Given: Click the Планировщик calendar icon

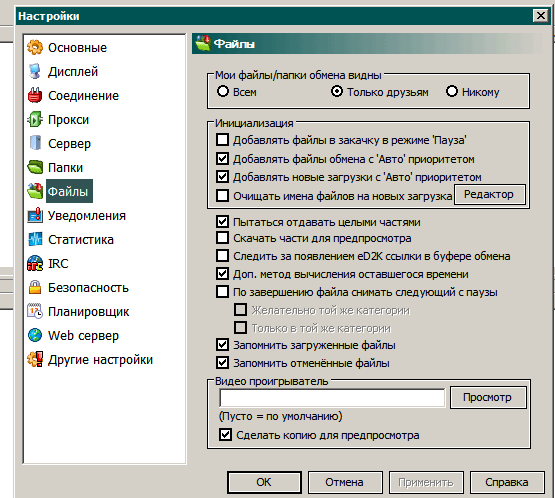Looking at the screenshot, I should pos(35,311).
